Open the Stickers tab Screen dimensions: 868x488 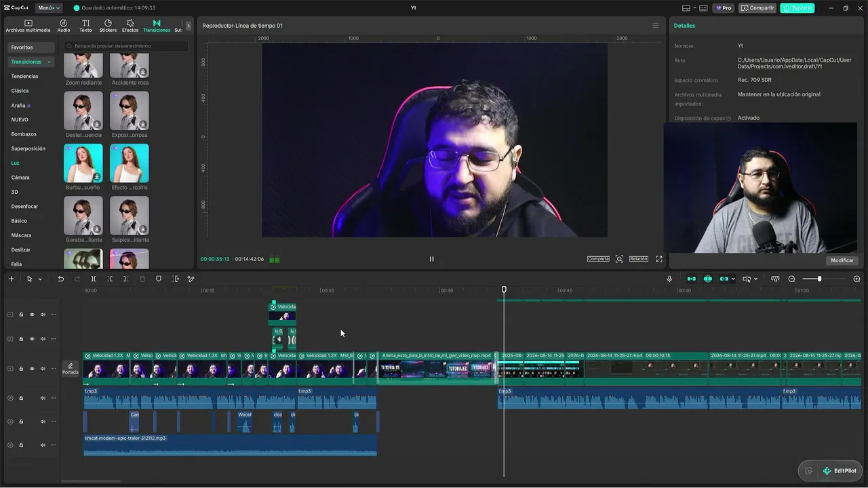108,26
